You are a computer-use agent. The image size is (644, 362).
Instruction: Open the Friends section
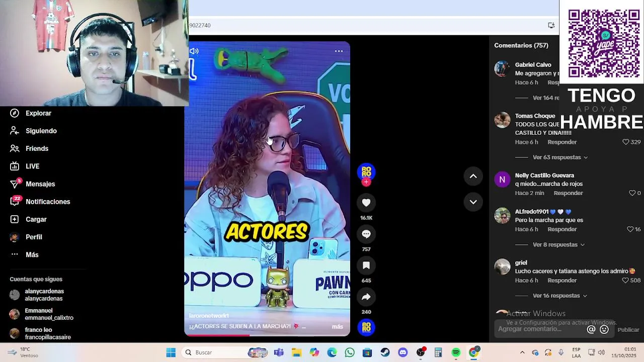29,149
